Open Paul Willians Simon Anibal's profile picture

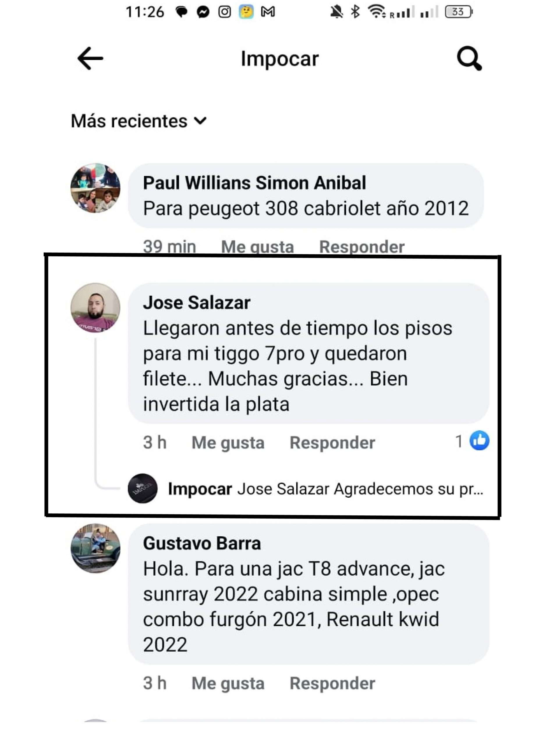tap(95, 188)
